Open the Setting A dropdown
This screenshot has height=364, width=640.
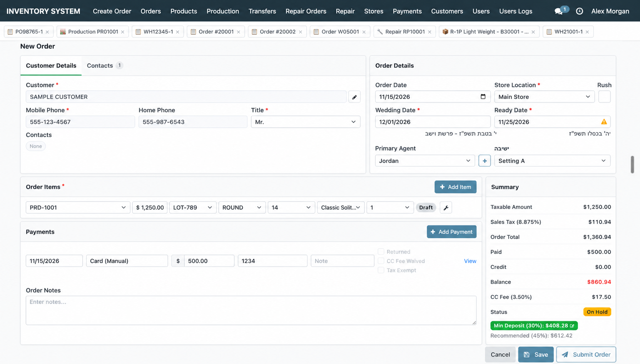click(552, 161)
